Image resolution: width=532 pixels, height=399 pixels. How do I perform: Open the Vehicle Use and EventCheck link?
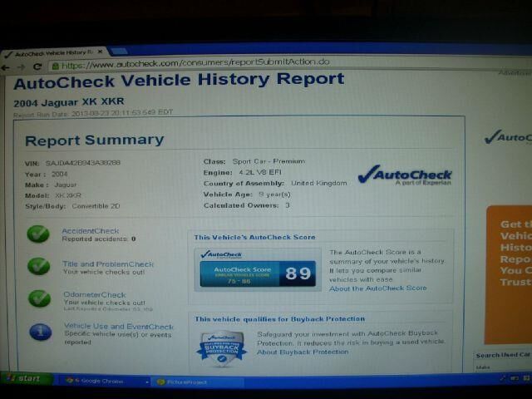click(x=119, y=326)
